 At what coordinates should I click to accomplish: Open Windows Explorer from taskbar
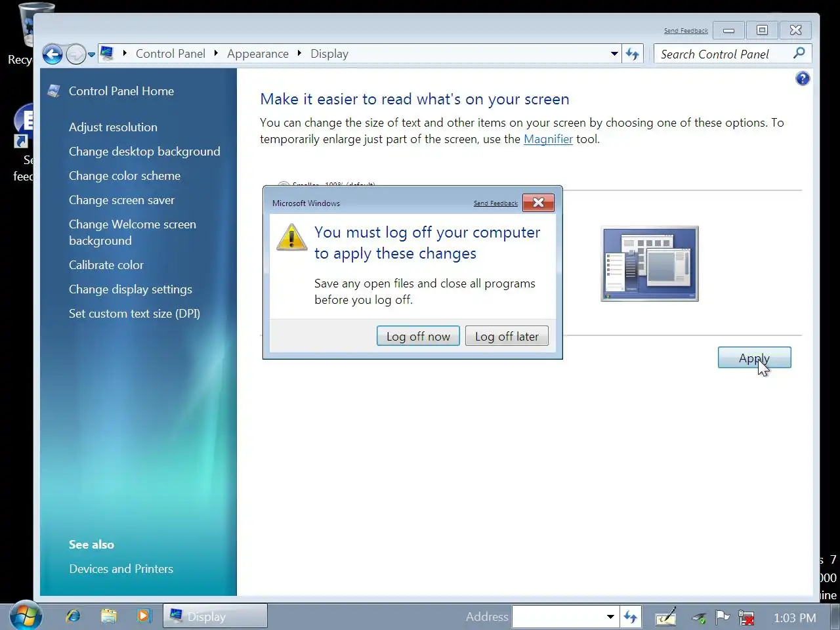[x=108, y=616]
